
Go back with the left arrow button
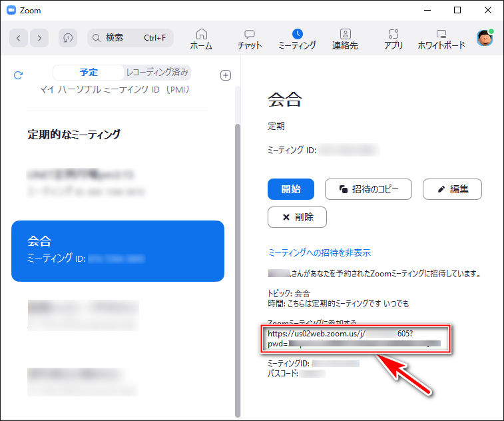pyautogui.click(x=19, y=38)
